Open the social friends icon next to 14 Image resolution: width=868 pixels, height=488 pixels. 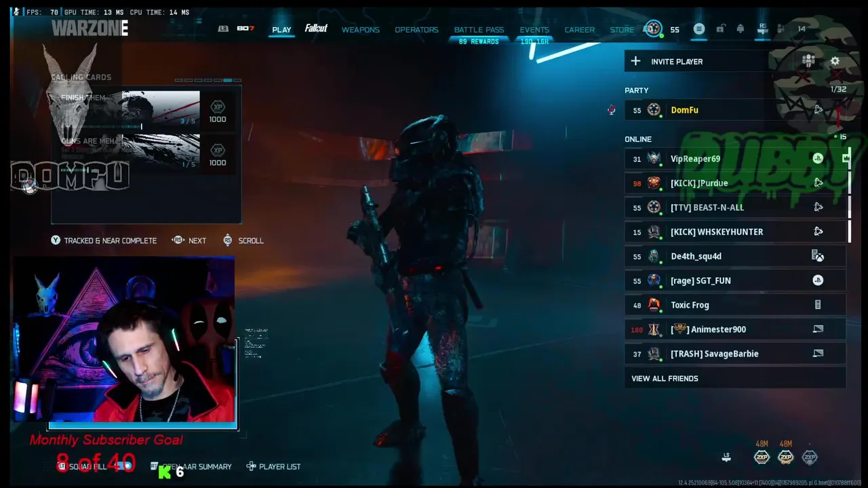pos(781,28)
